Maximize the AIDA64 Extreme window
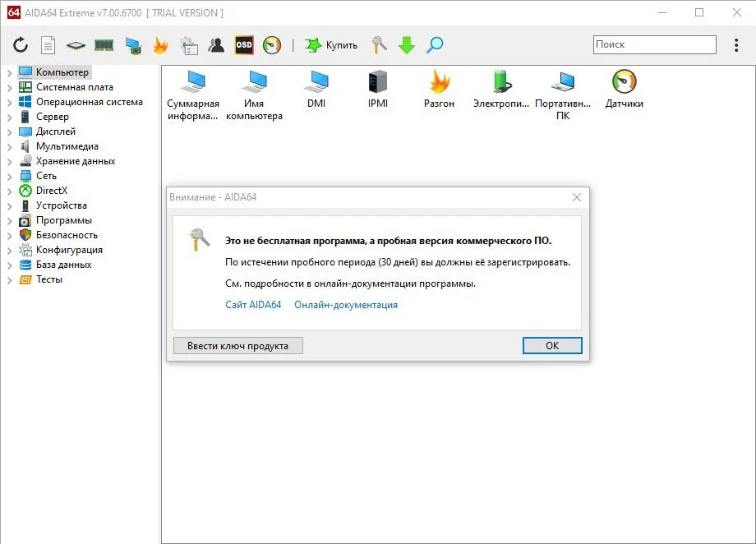Viewport: 756px width, 544px height. 699,12
